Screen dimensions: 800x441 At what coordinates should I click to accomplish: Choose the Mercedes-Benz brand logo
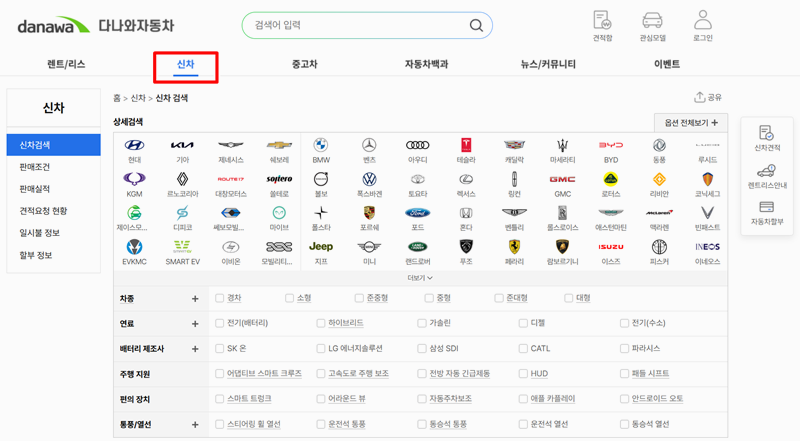(369, 145)
